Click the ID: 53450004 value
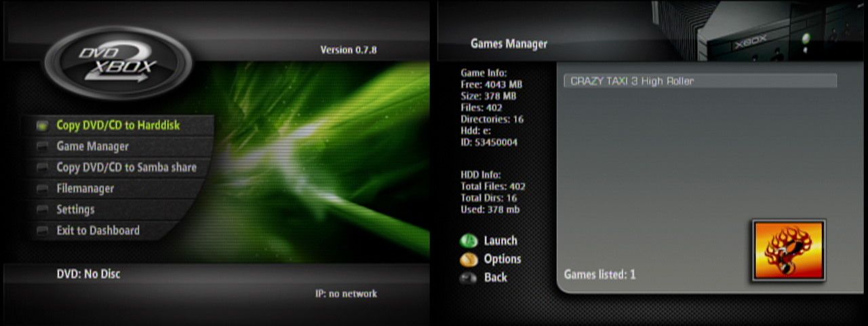Viewport: 868px width, 326px height. 489,142
